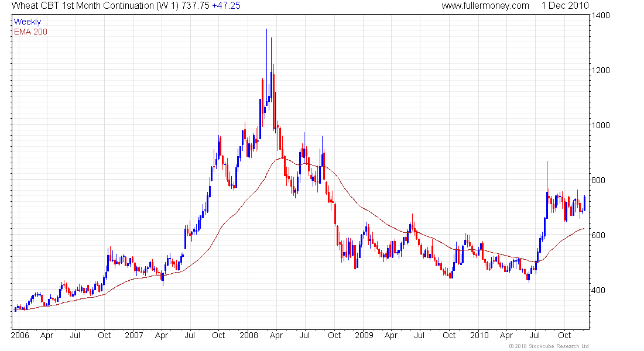The height and width of the screenshot is (351, 644).
Task: Click the 2006 year label on the time axis
Action: click(x=20, y=335)
